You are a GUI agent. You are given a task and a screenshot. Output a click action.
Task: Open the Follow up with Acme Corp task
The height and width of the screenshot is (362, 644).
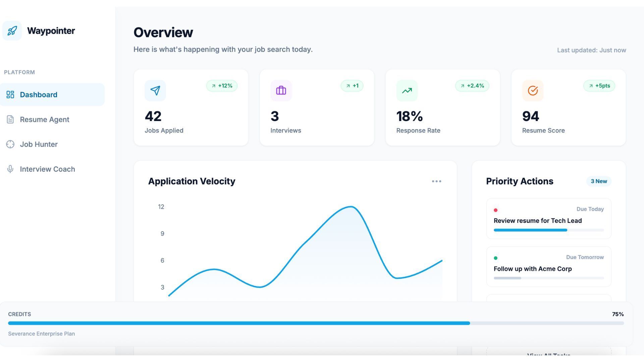[x=532, y=269]
